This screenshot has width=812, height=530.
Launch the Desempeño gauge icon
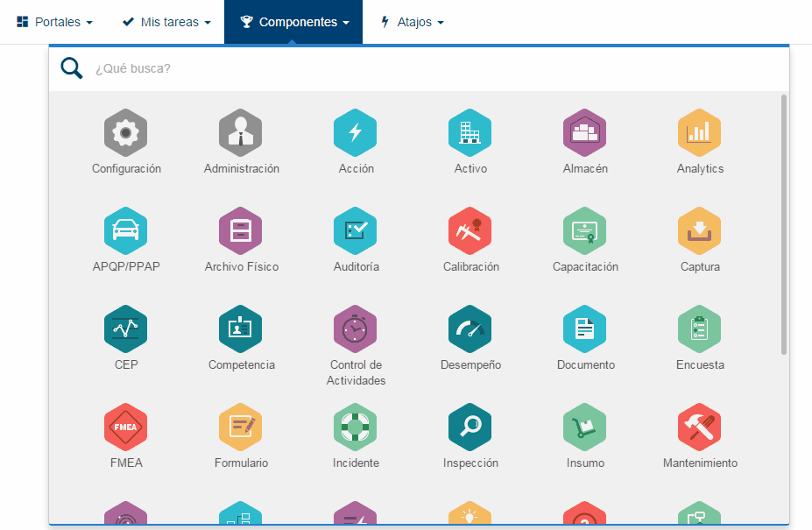tap(470, 329)
